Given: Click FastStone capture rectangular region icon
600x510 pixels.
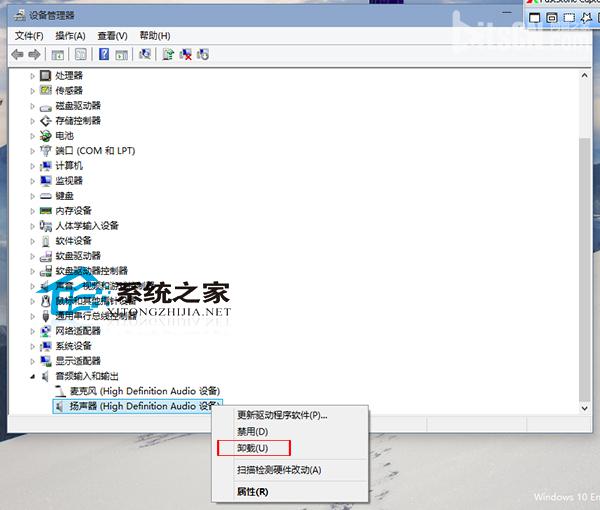Looking at the screenshot, I should [x=569, y=18].
